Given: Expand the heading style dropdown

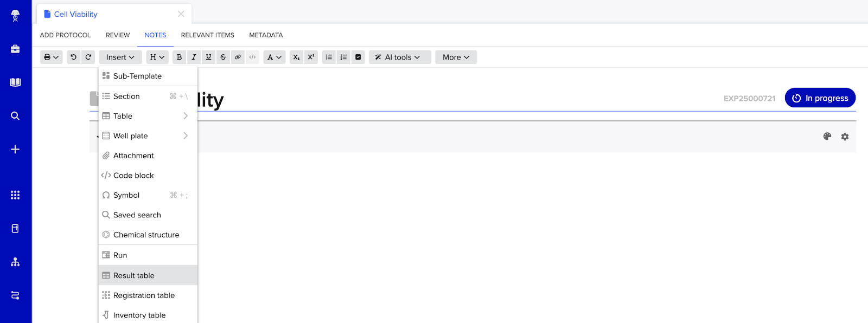Looking at the screenshot, I should coord(157,57).
